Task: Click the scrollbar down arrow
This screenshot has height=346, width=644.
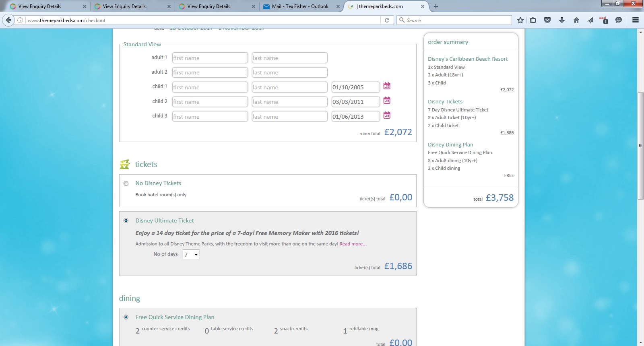Action: (640, 343)
